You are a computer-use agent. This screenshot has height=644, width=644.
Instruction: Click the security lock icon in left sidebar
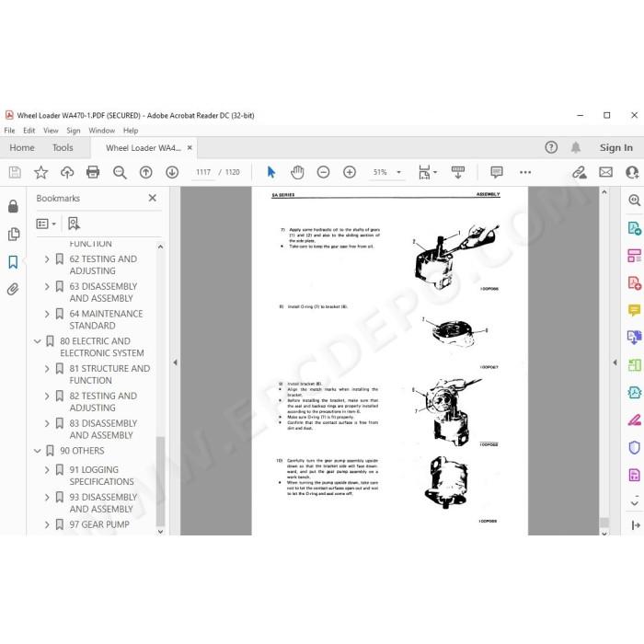13,206
